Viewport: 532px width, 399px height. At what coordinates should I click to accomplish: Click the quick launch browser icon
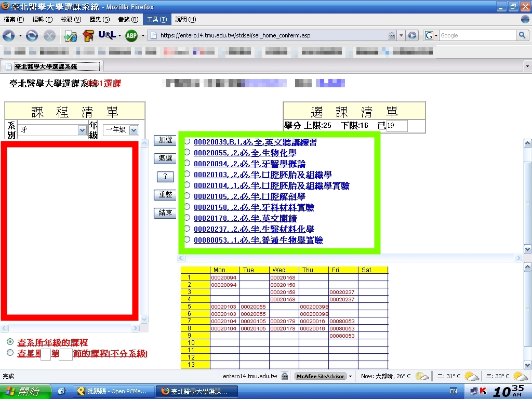coord(61,391)
